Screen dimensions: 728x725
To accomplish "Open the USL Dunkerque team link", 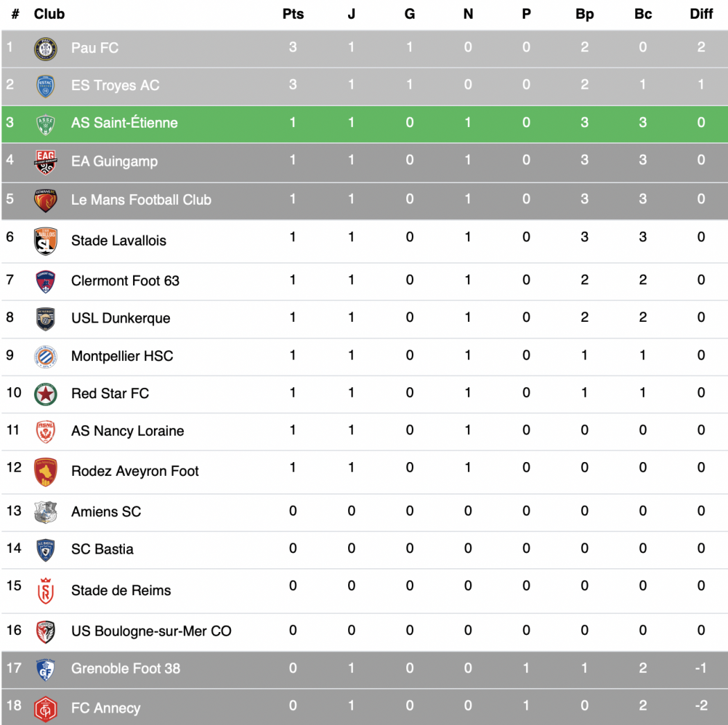I will point(121,318).
